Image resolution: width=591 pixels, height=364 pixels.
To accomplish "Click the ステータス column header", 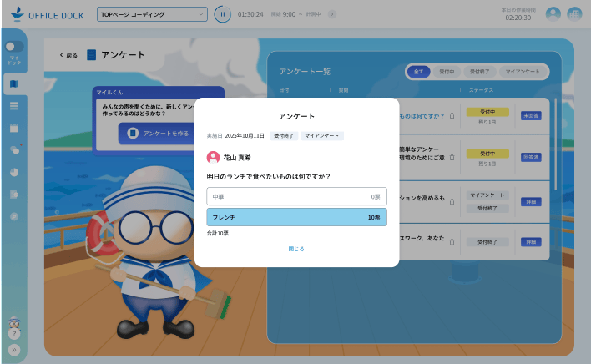I will coord(481,90).
